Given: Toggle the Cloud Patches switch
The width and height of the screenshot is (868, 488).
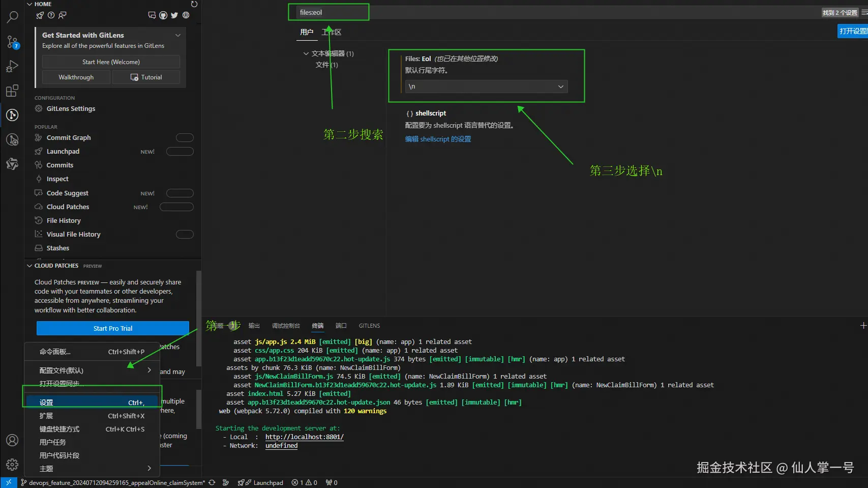Looking at the screenshot, I should 176,207.
